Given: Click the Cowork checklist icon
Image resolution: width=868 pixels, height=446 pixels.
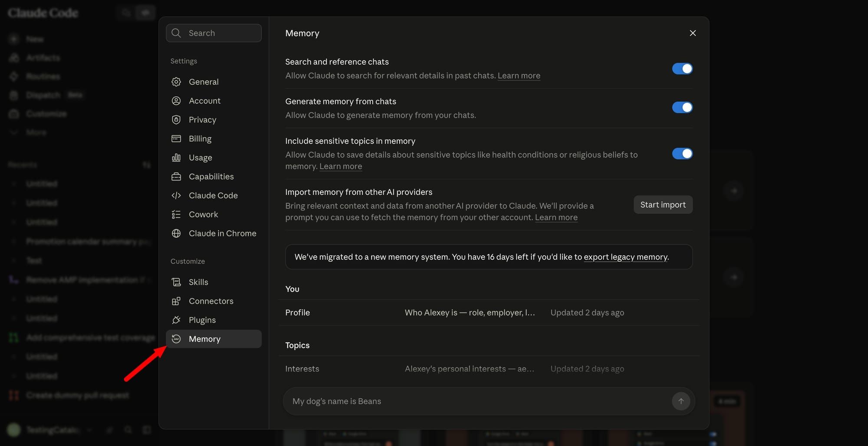Looking at the screenshot, I should click(176, 214).
